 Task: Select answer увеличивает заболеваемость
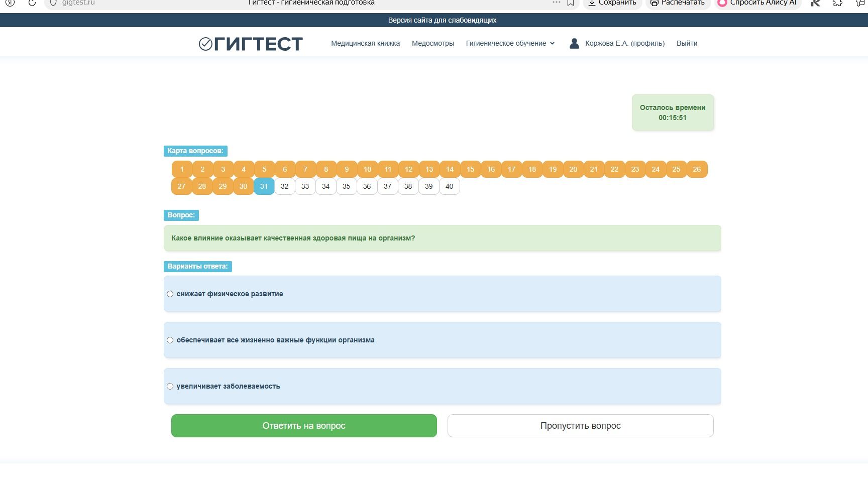point(170,386)
